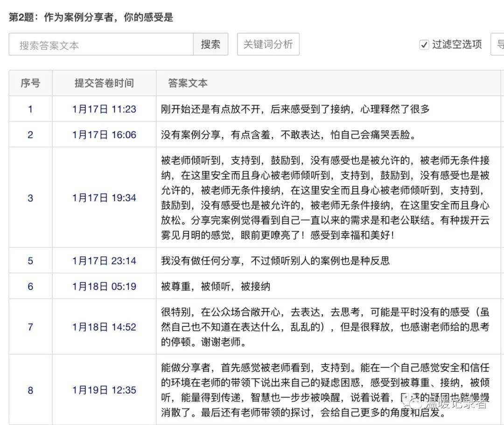Select submission time 1月18日 05:19
This screenshot has width=504, height=425.
(104, 286)
